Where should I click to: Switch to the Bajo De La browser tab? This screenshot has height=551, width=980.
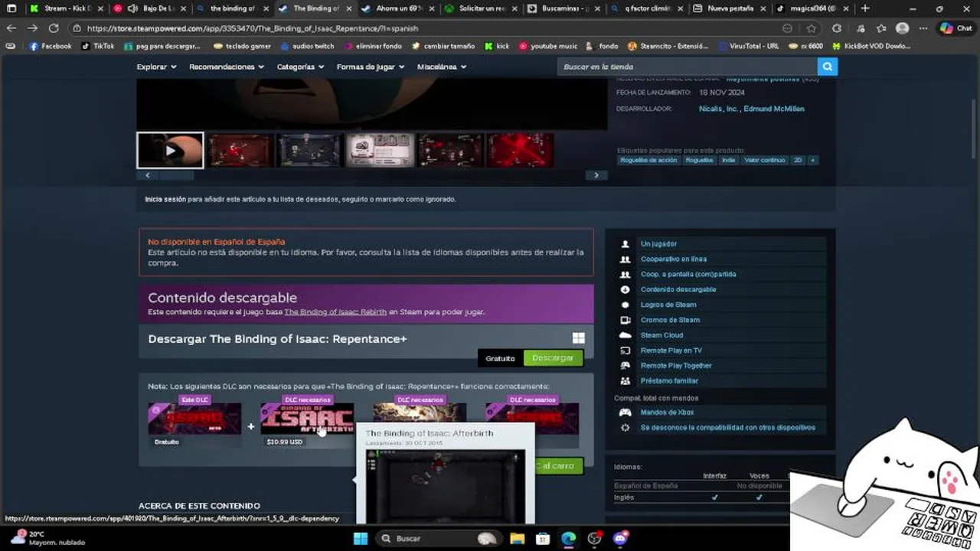[x=149, y=8]
